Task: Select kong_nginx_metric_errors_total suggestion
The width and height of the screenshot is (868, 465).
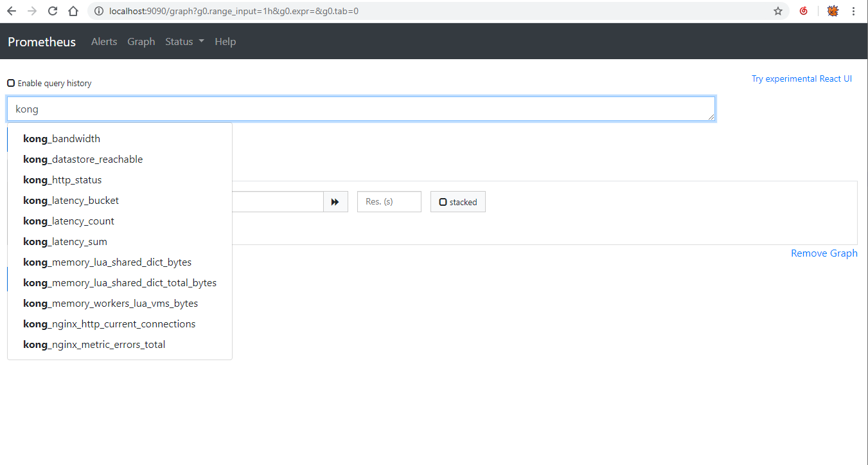Action: pyautogui.click(x=120, y=345)
